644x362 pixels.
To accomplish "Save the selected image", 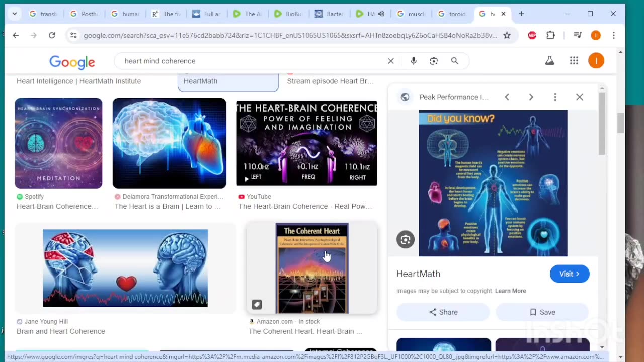I will pyautogui.click(x=542, y=312).
